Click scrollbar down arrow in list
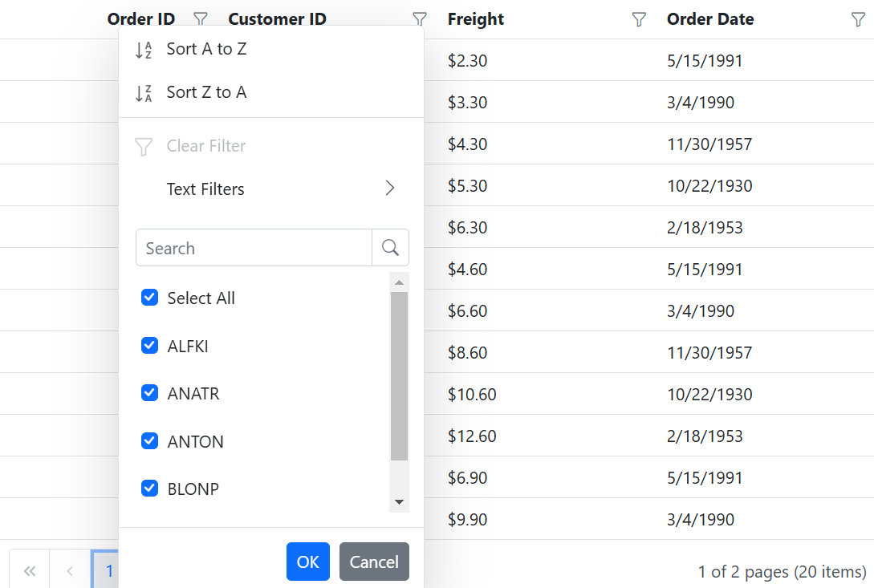 click(399, 502)
